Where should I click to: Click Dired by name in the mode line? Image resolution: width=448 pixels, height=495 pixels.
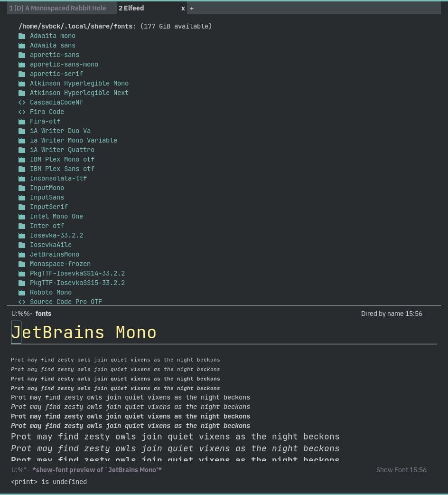pos(382,314)
